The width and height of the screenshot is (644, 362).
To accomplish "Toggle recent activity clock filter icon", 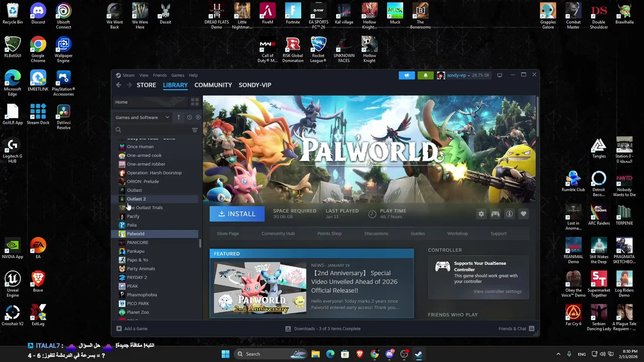I will 190,117.
